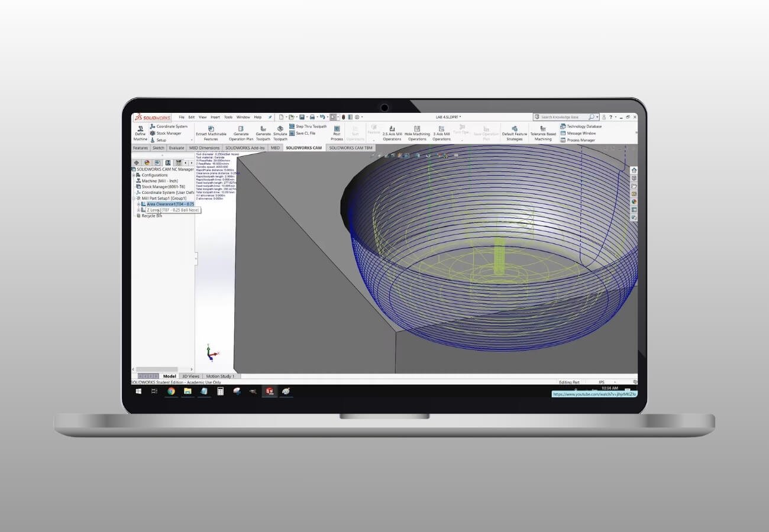Open 2.5 Axis Mill Operations
This screenshot has width=769, height=532.
(391, 130)
